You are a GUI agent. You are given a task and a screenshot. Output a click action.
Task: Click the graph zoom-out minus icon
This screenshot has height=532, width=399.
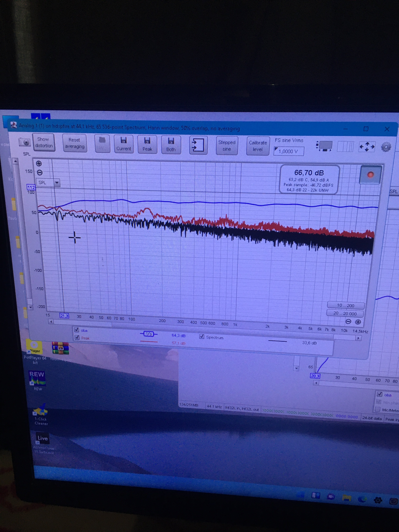pos(40,172)
